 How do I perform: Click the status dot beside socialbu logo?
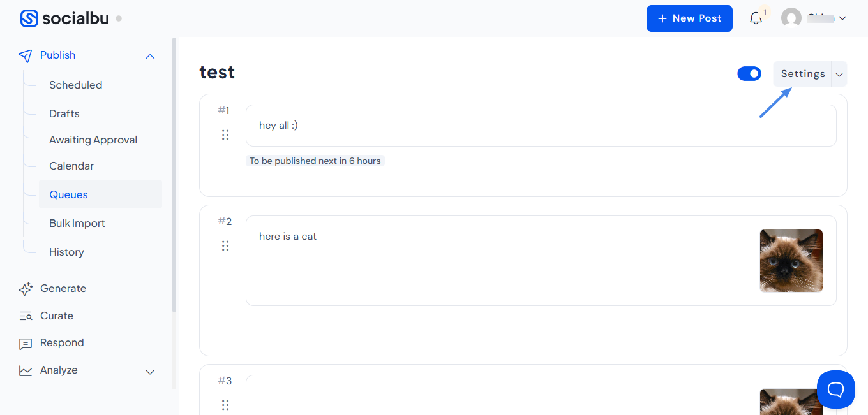coord(119,18)
